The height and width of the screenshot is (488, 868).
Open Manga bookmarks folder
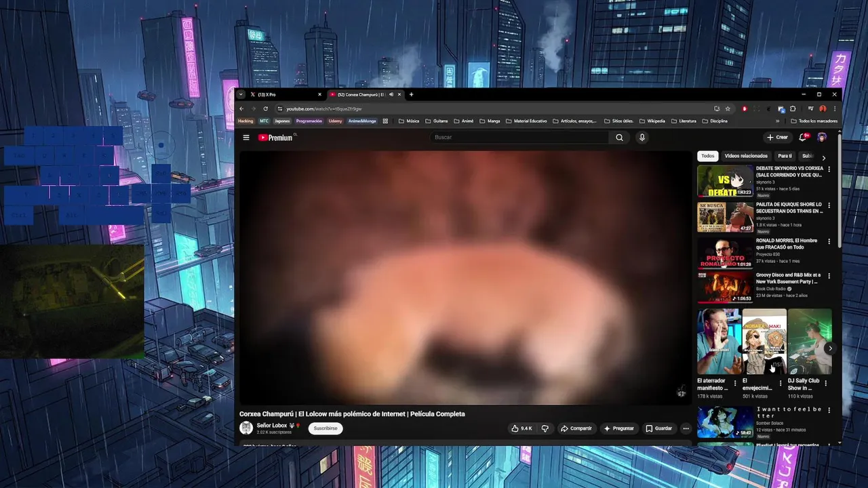(x=490, y=121)
